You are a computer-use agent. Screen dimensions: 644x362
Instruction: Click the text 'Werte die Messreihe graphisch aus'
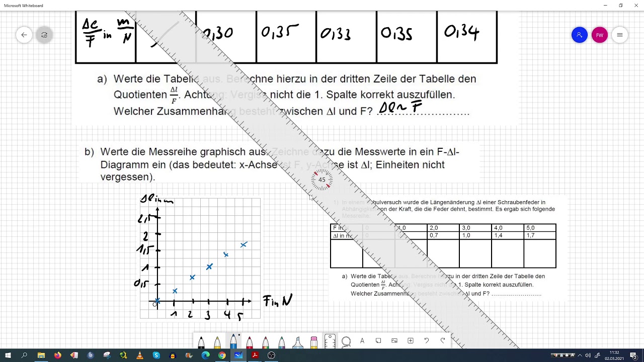tap(185, 152)
